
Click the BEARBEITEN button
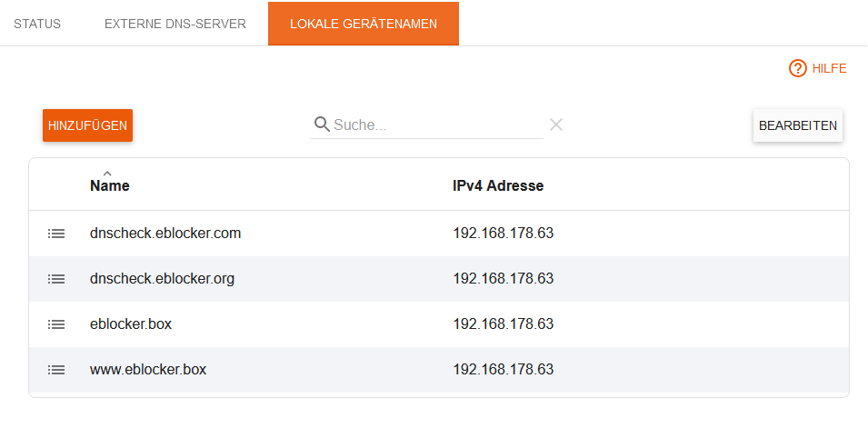798,125
